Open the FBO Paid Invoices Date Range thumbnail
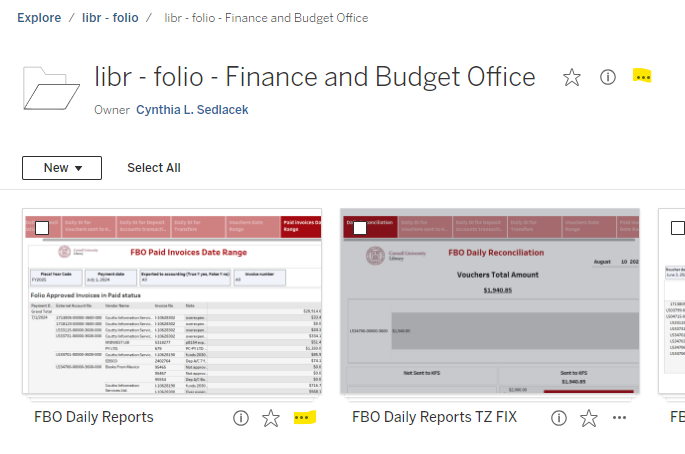The width and height of the screenshot is (685, 454). 172,302
